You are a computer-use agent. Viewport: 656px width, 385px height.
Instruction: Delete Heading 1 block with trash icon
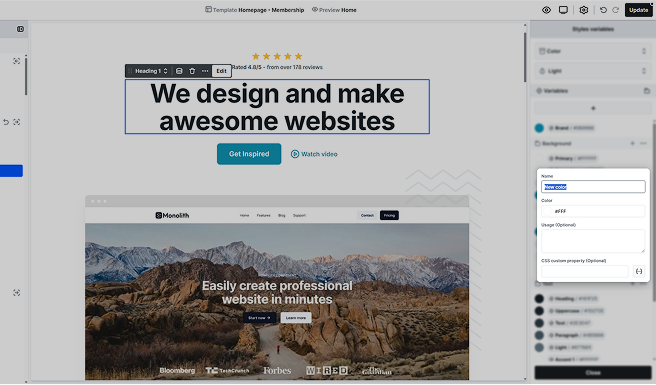point(192,71)
